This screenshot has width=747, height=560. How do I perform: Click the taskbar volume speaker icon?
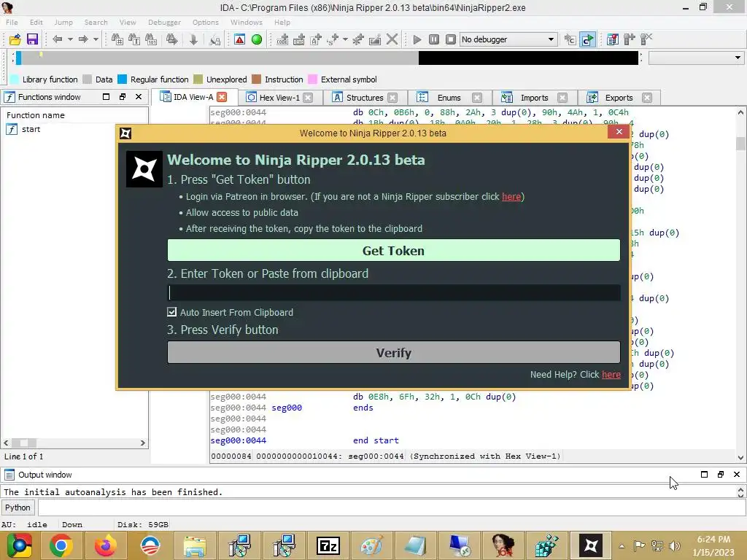[x=675, y=546]
